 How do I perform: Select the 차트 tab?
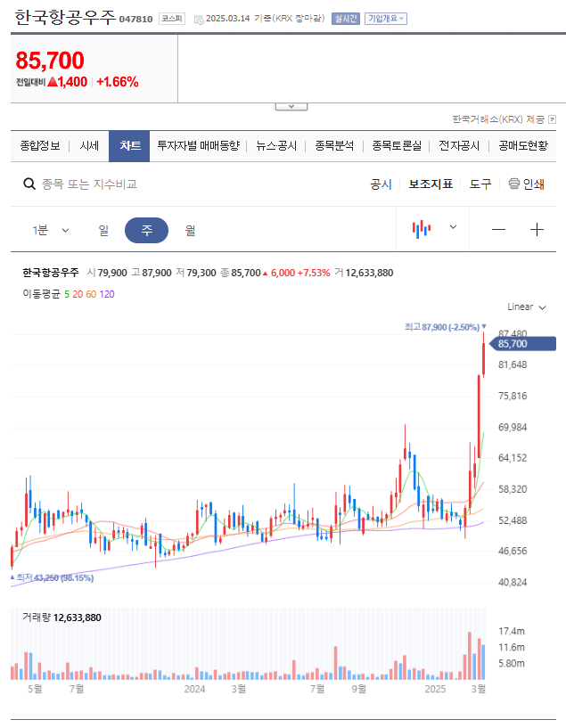129,146
